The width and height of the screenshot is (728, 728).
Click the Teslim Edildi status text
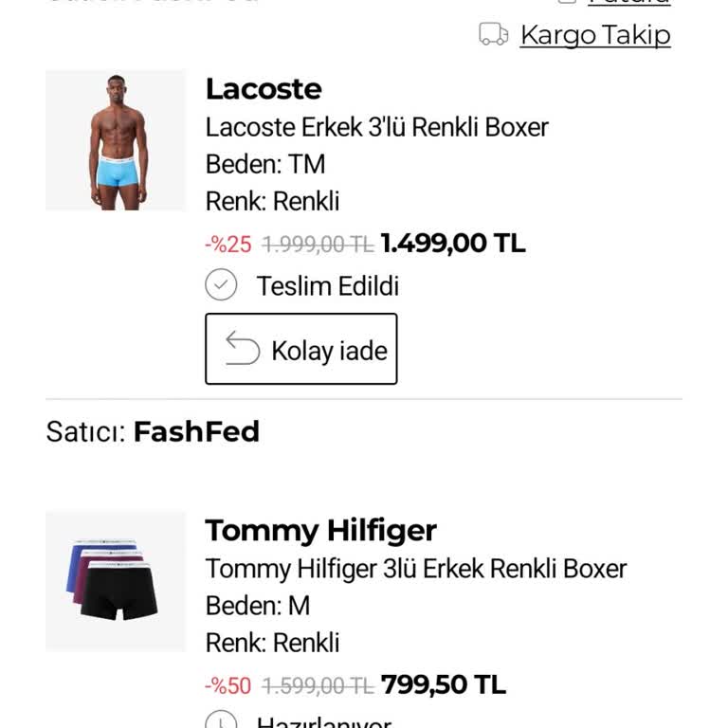[x=328, y=286]
